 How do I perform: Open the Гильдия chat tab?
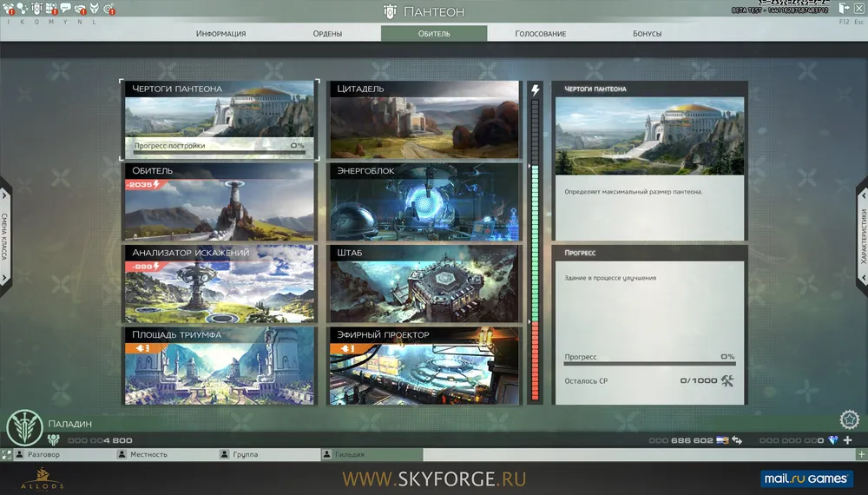(372, 454)
